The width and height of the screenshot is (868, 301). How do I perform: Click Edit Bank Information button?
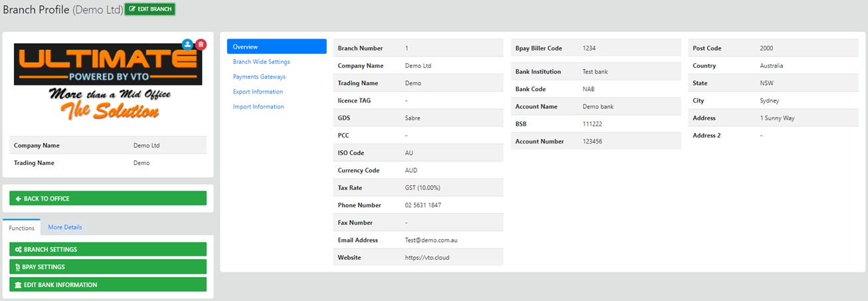point(108,285)
